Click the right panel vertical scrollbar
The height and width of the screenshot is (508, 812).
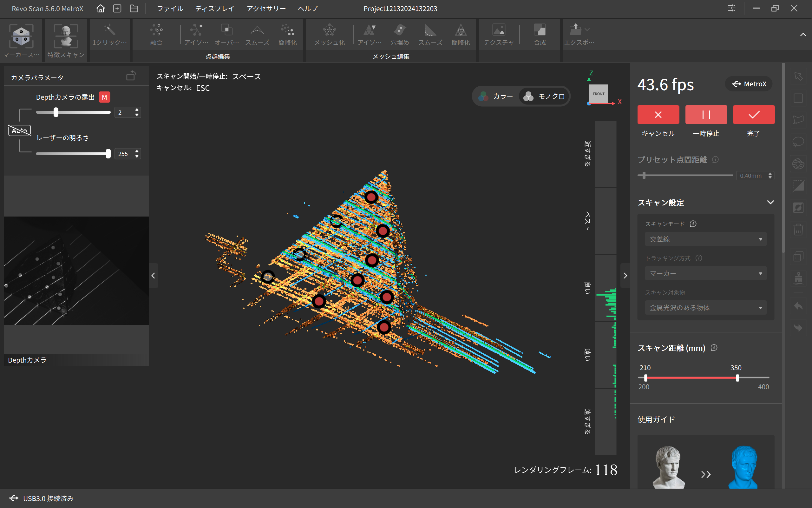point(783,158)
